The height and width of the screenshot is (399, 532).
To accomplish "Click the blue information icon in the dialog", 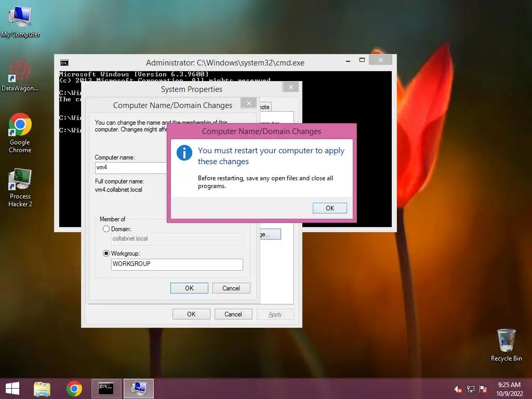I will click(x=184, y=153).
